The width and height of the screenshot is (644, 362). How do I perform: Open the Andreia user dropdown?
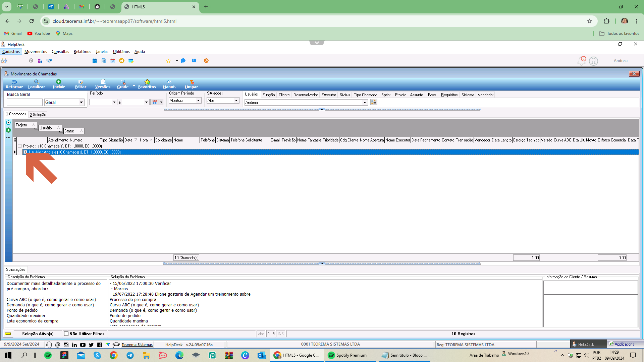365,103
